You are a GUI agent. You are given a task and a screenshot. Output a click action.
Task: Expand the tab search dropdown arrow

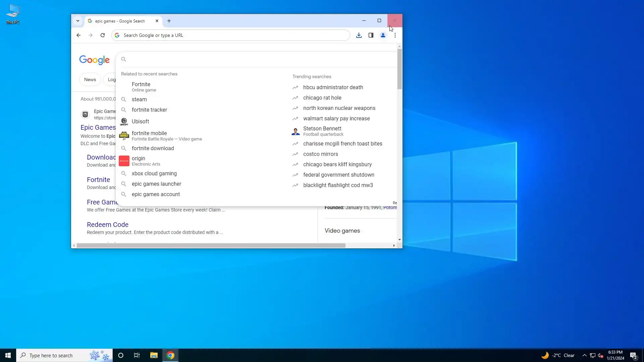pos(78,21)
